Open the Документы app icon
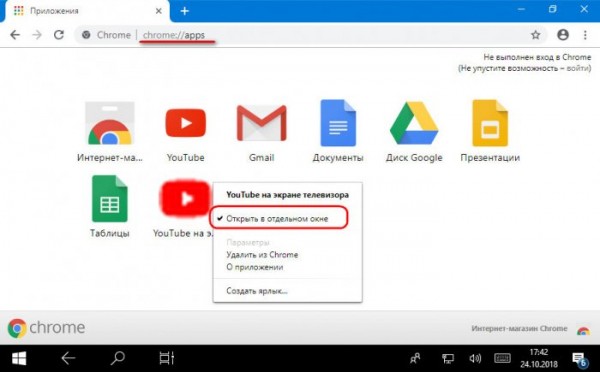Viewport: 600px width, 372px height. click(338, 123)
